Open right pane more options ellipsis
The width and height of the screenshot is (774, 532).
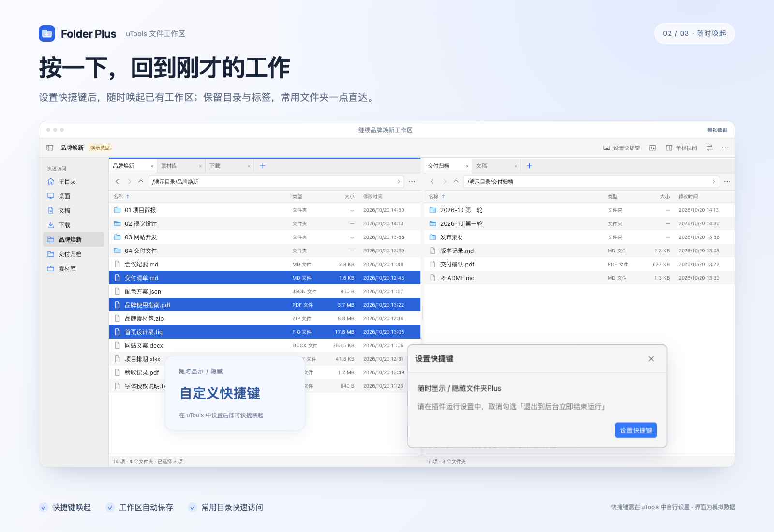click(727, 182)
